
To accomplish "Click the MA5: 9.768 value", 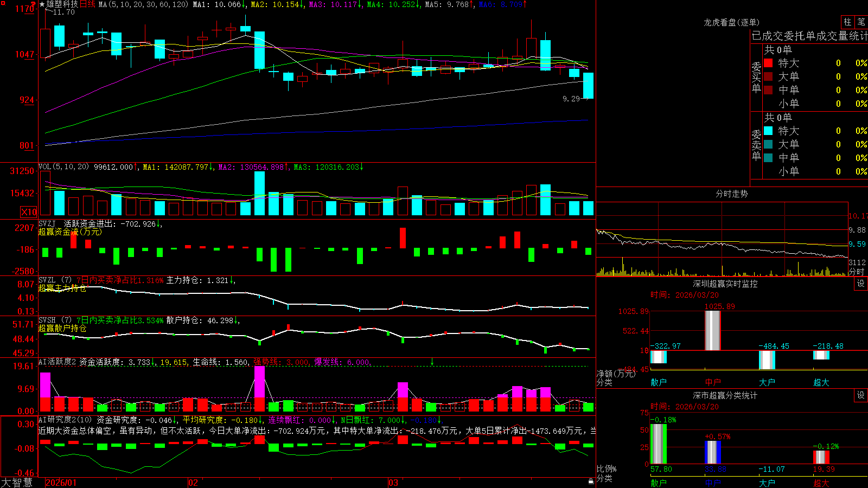I will (x=449, y=4).
